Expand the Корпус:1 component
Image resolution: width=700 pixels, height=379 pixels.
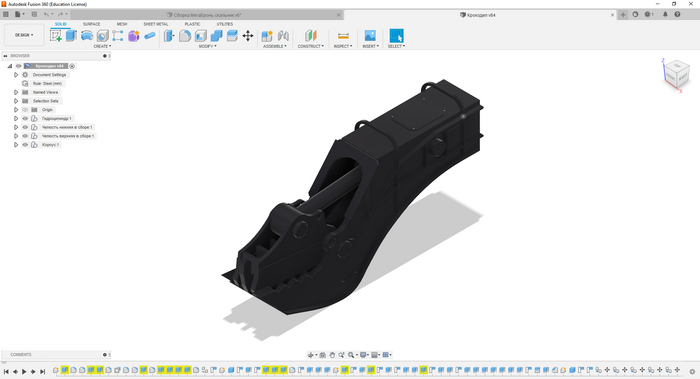coord(16,145)
